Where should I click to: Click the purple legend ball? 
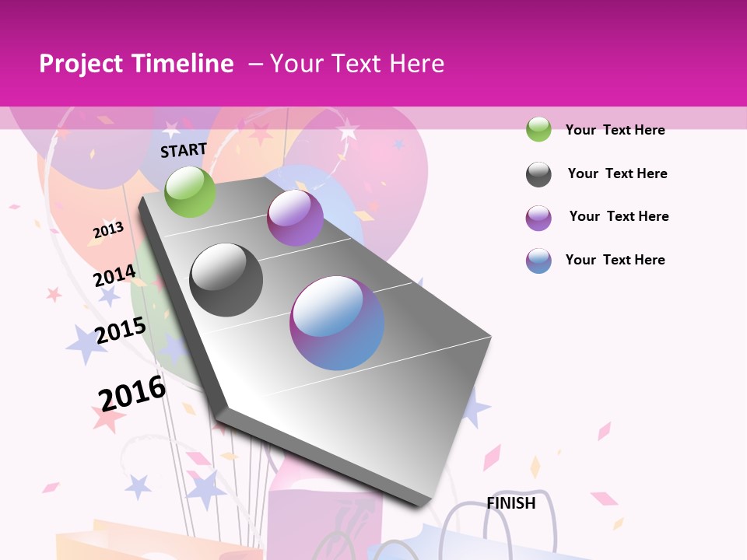click(x=538, y=218)
